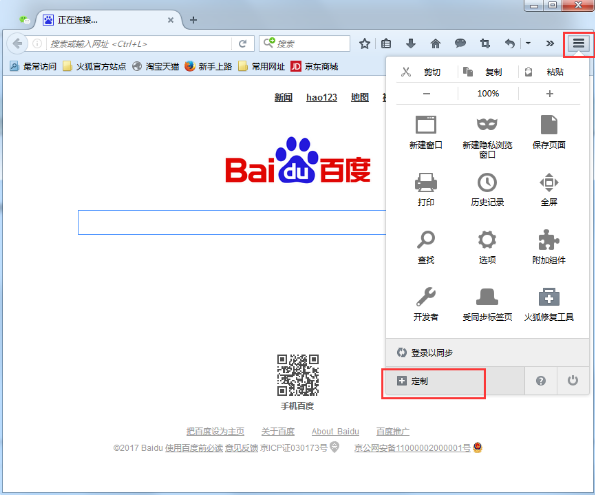Open 受同步标签页 synced tabs icon
Screen dimensions: 595x495
point(487,297)
